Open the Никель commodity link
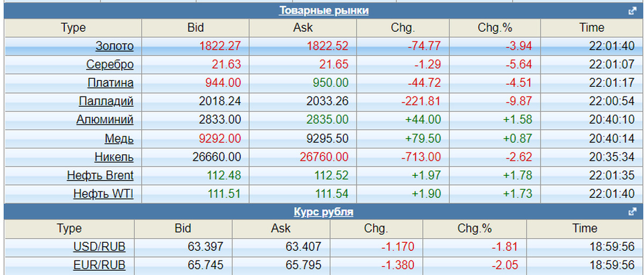 click(114, 157)
